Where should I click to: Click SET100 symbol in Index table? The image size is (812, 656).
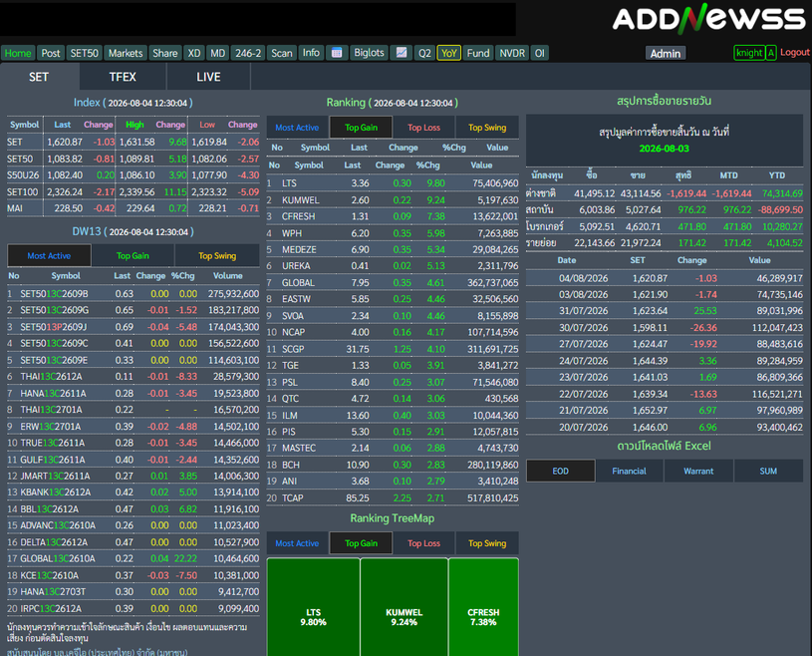pos(22,191)
